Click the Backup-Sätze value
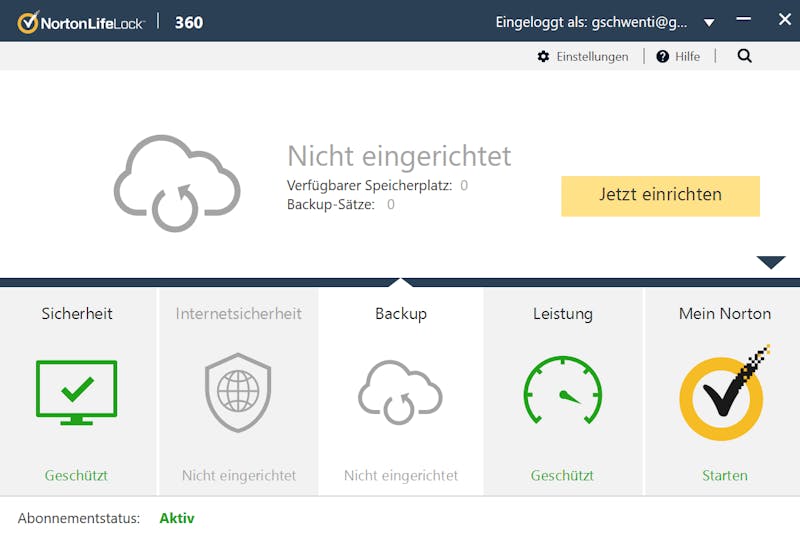This screenshot has height=534, width=800. point(390,205)
